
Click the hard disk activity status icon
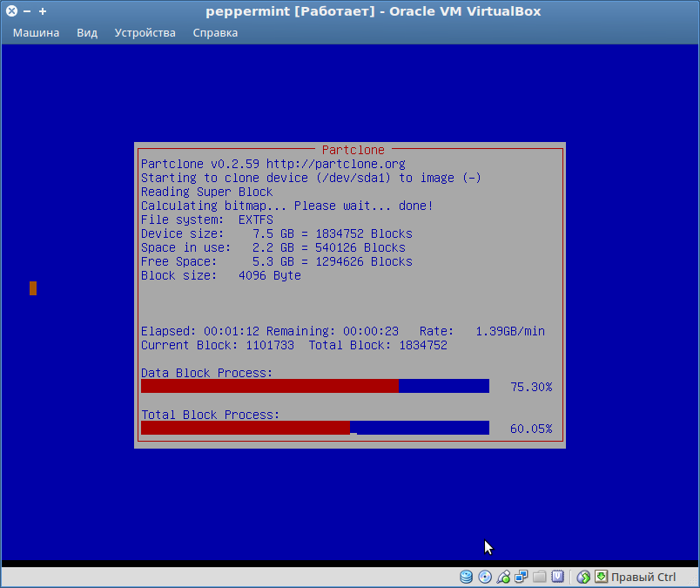pyautogui.click(x=466, y=577)
